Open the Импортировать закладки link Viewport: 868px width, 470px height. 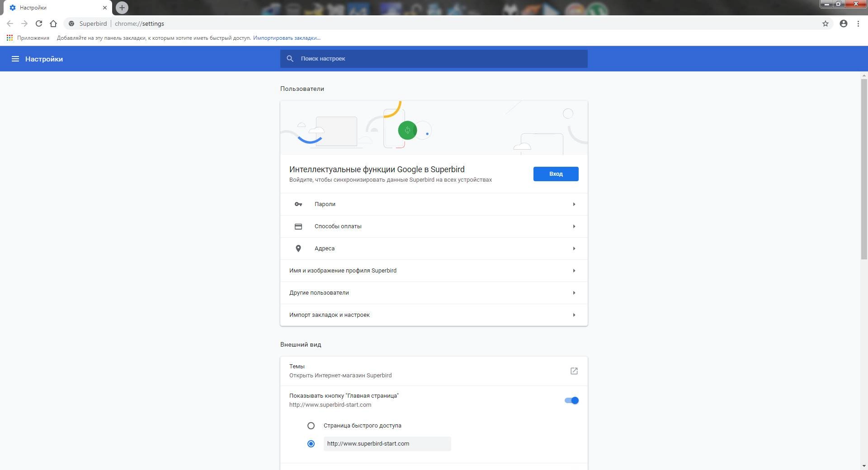[x=287, y=38]
